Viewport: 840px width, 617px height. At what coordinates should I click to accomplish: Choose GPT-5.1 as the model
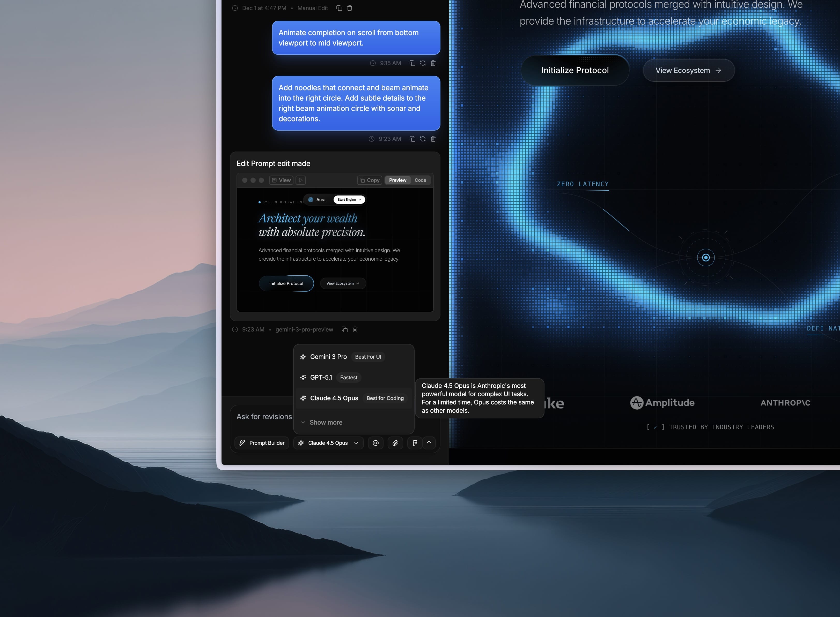pyautogui.click(x=321, y=377)
